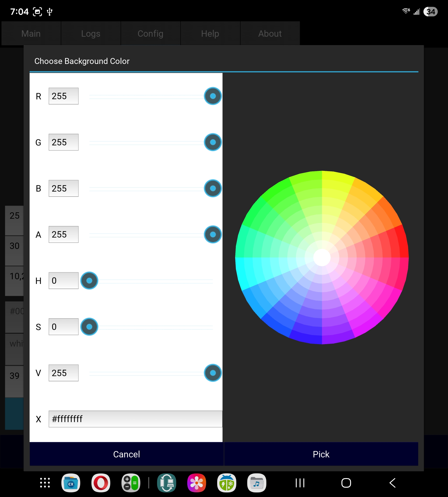Open the CX File Explorer icon

pos(71,483)
